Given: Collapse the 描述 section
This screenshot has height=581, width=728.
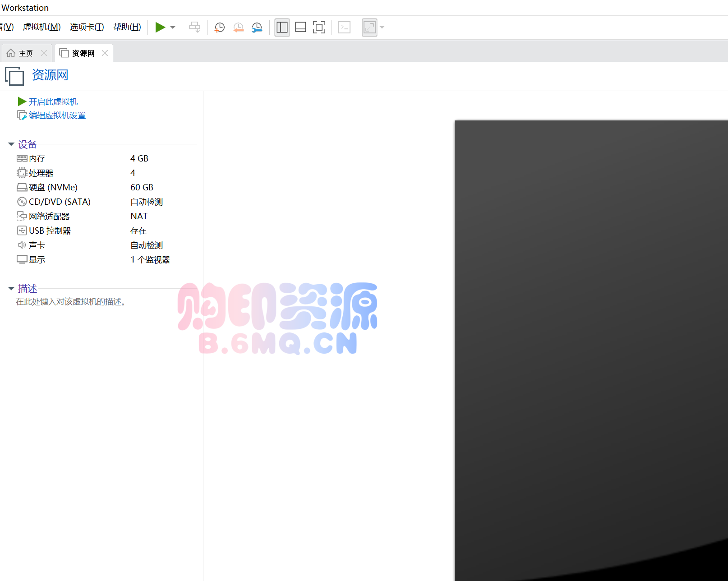Looking at the screenshot, I should point(11,288).
